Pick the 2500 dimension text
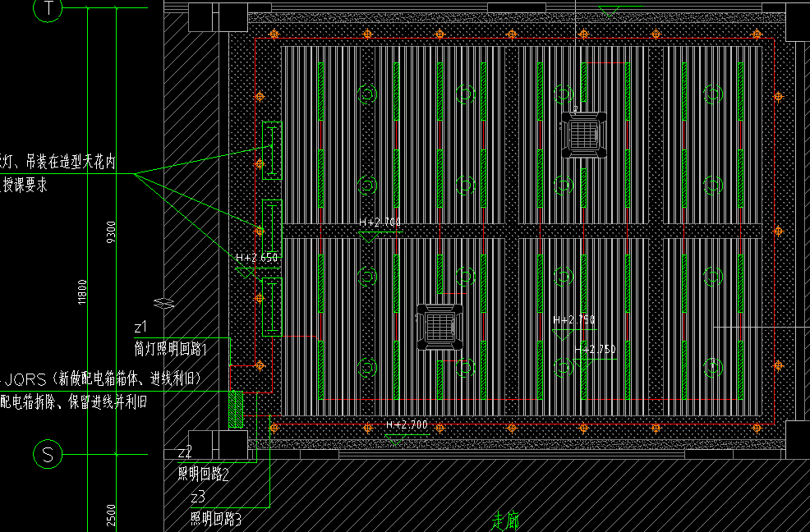810x532 pixels. click(x=111, y=516)
